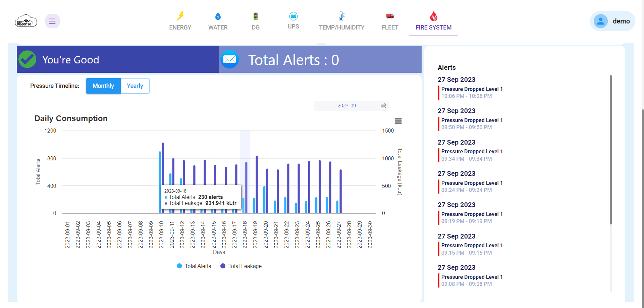This screenshot has width=644, height=308.
Task: Click the Fleet truck icon
Action: coord(390,16)
